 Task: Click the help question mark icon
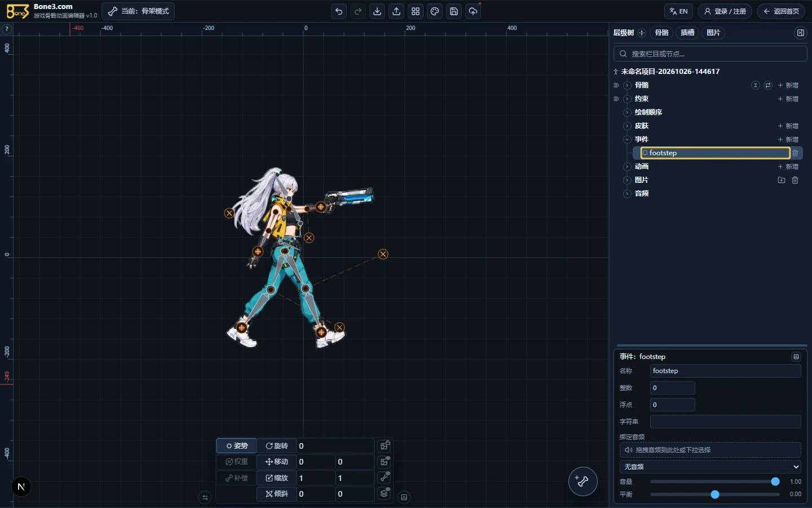click(7, 29)
